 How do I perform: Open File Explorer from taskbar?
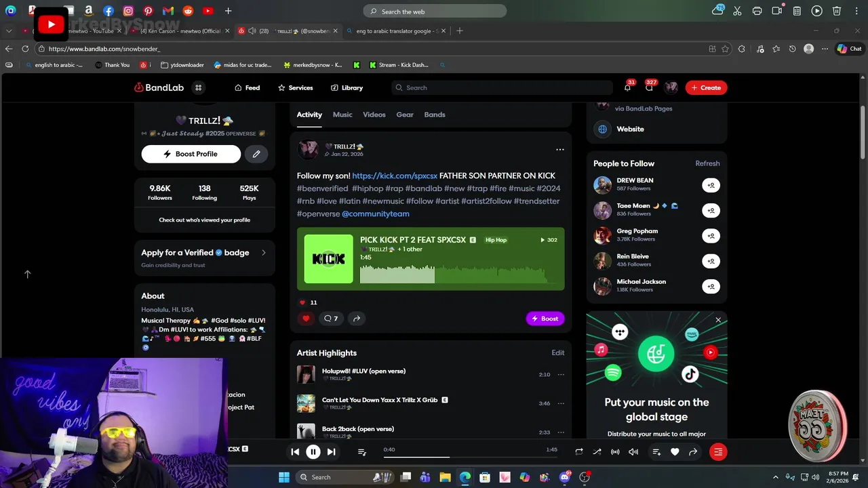click(x=445, y=477)
